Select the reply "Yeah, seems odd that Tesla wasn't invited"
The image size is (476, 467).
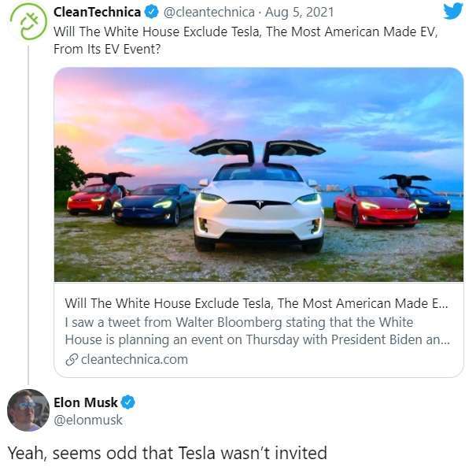167,453
